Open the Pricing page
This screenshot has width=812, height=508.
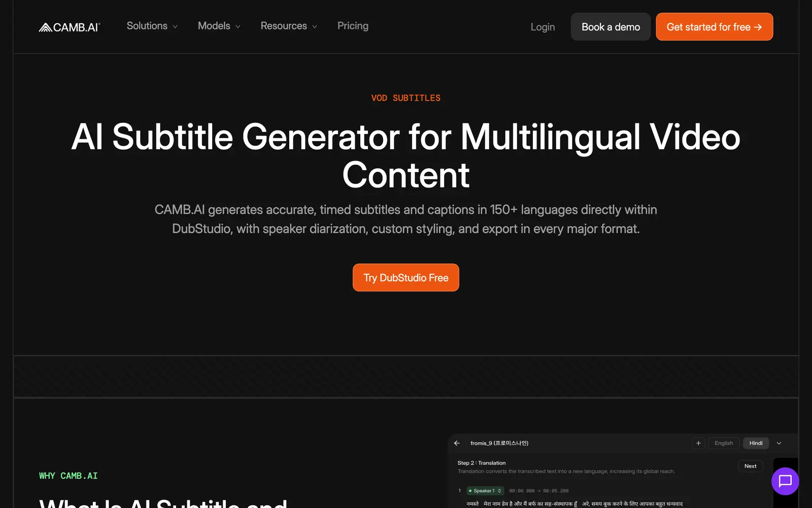click(x=353, y=26)
